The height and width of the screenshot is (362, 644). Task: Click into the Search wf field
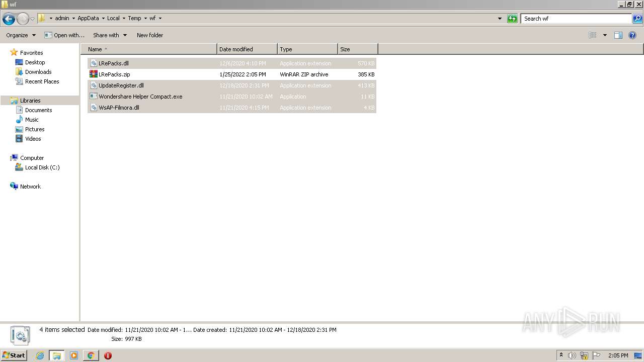577,19
